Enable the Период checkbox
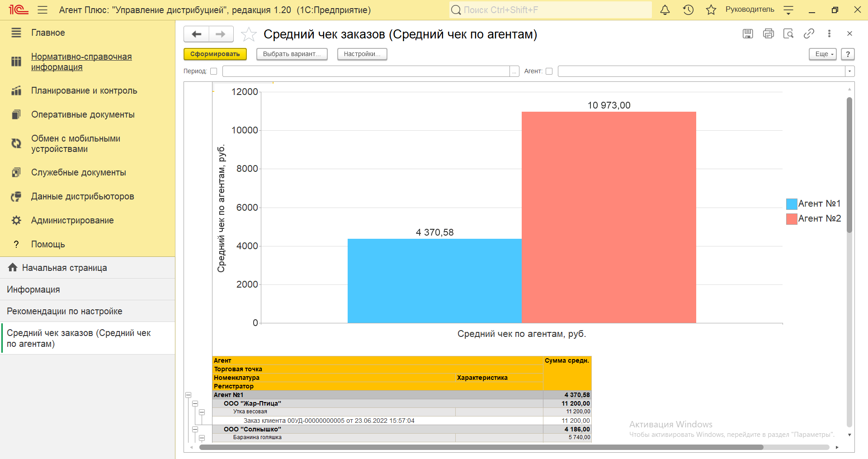Viewport: 868px width, 459px height. pos(214,71)
